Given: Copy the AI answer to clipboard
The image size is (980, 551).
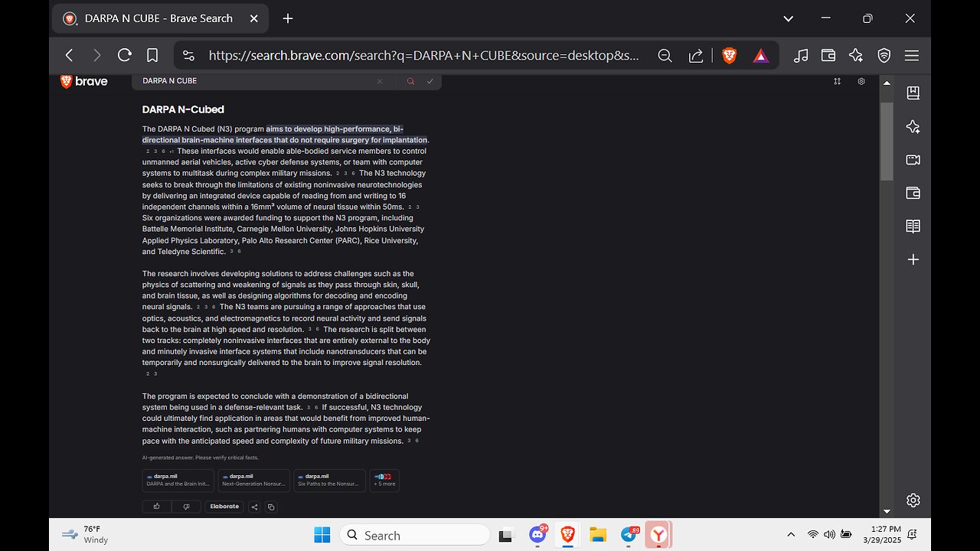Looking at the screenshot, I should coord(271,507).
